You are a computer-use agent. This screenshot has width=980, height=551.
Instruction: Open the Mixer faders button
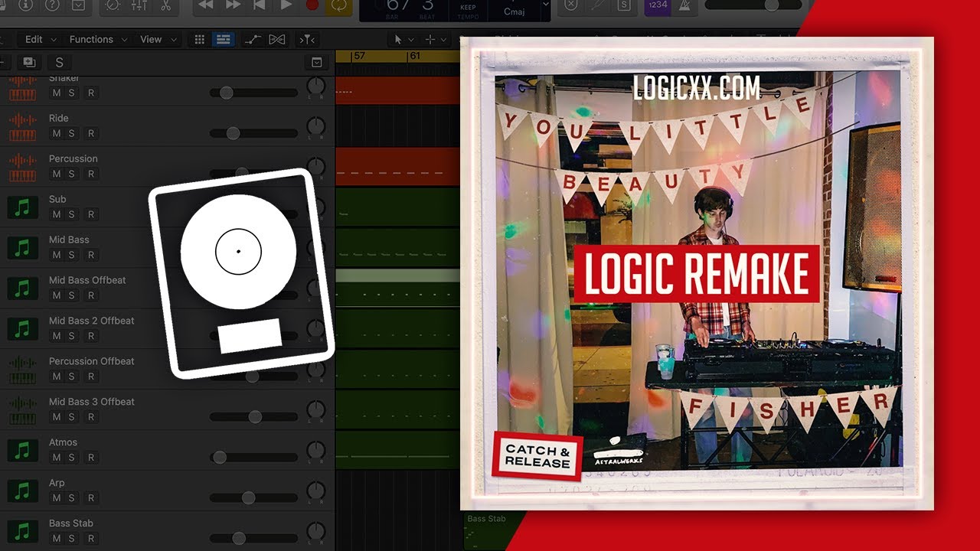click(x=139, y=5)
